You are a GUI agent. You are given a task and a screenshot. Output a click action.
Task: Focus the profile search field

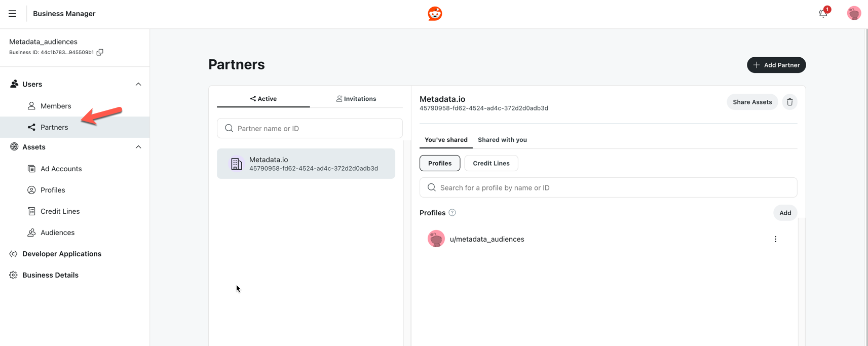click(608, 187)
